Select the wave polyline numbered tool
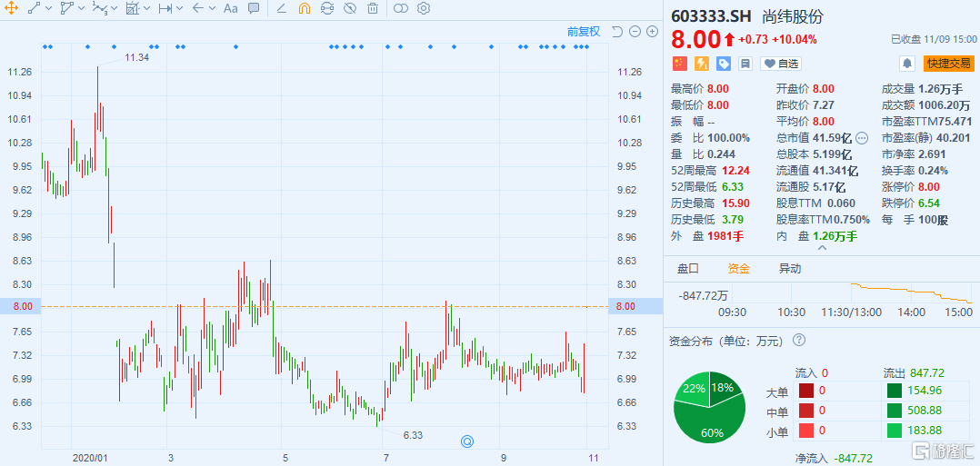Viewport: 980px width, 466px height. pyautogui.click(x=99, y=9)
